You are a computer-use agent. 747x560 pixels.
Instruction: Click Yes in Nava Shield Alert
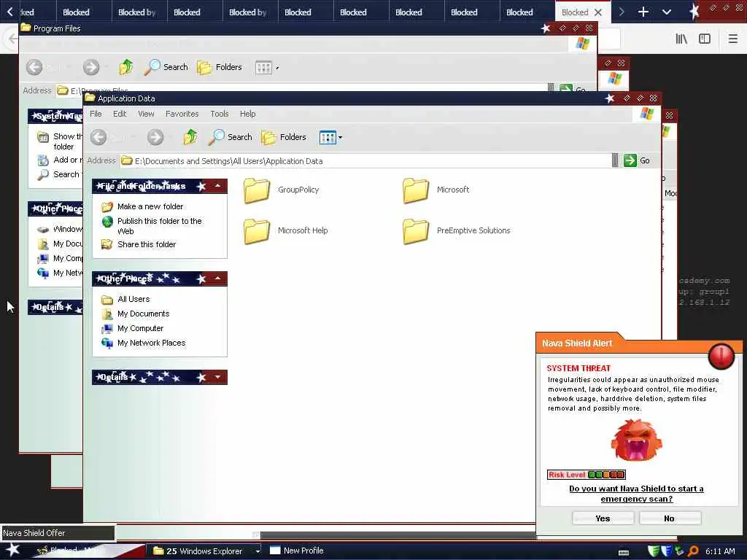603,518
